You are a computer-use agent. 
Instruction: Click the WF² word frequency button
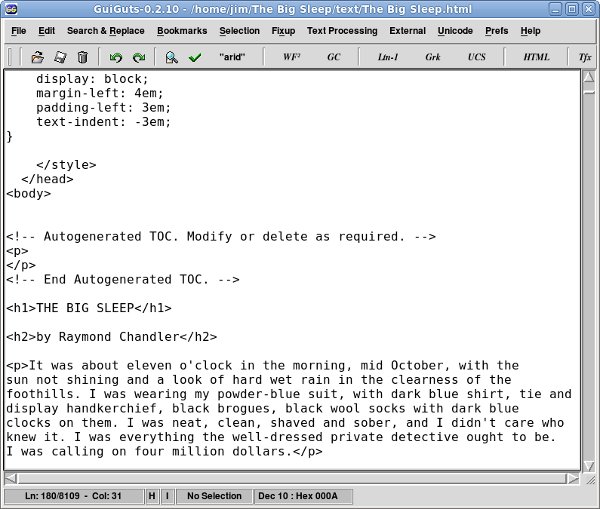tap(291, 57)
